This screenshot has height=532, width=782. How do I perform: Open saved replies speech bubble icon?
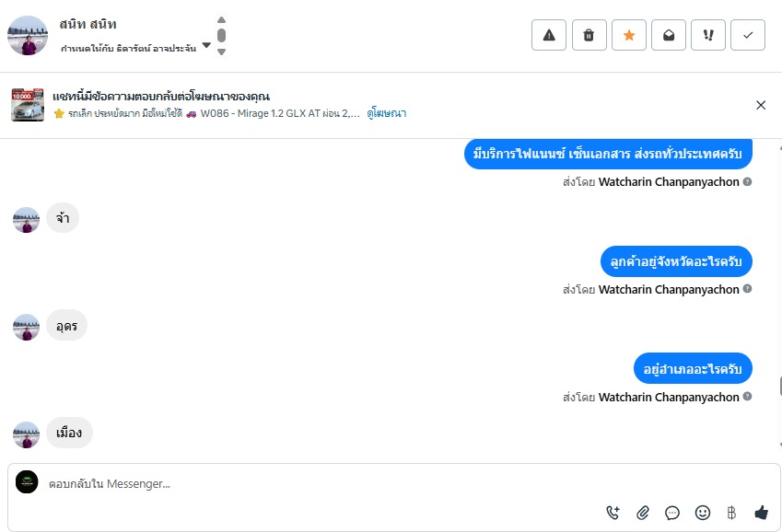click(x=672, y=513)
